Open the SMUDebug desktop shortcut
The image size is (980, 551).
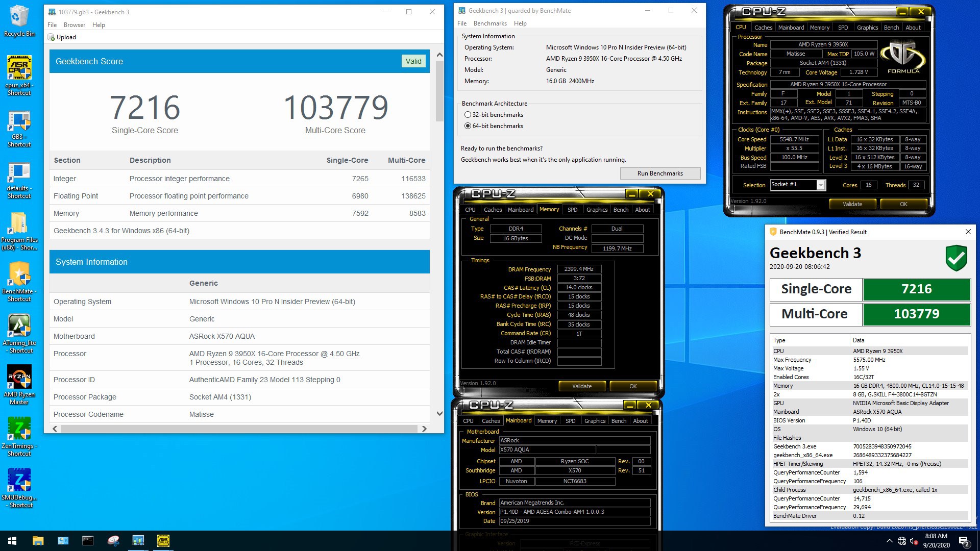pos(19,481)
